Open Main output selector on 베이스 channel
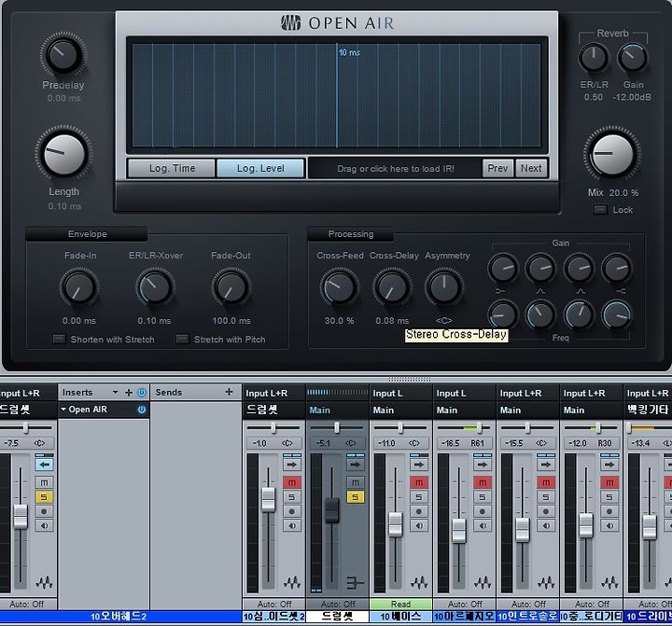Screen dimensions: 672x626 pyautogui.click(x=400, y=410)
